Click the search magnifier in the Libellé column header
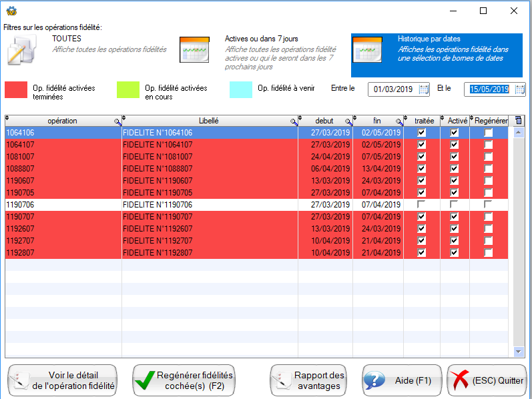 (293, 121)
